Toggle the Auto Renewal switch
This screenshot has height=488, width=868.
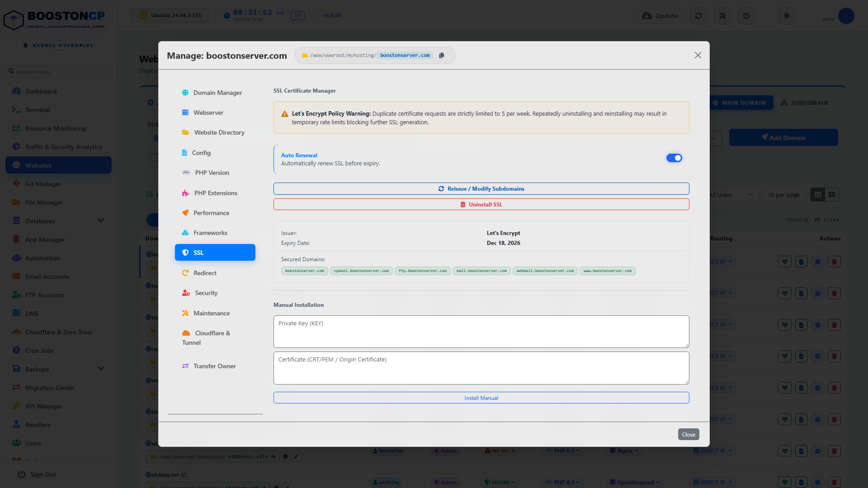[x=674, y=158]
